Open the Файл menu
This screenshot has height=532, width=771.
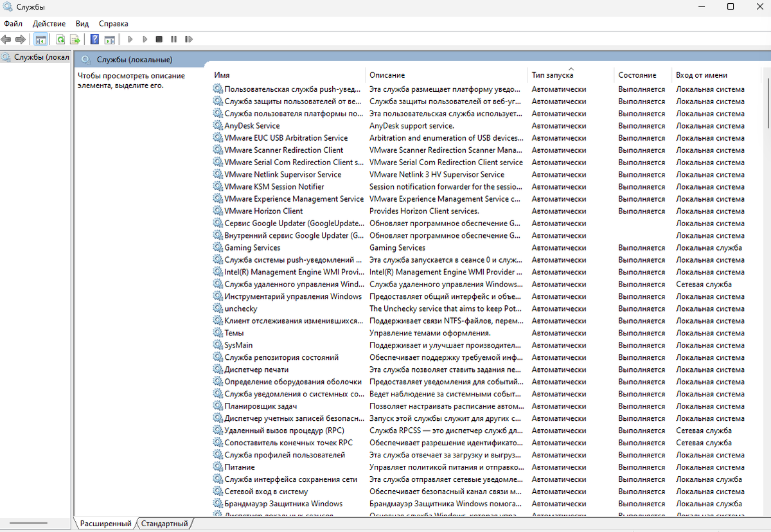(13, 24)
